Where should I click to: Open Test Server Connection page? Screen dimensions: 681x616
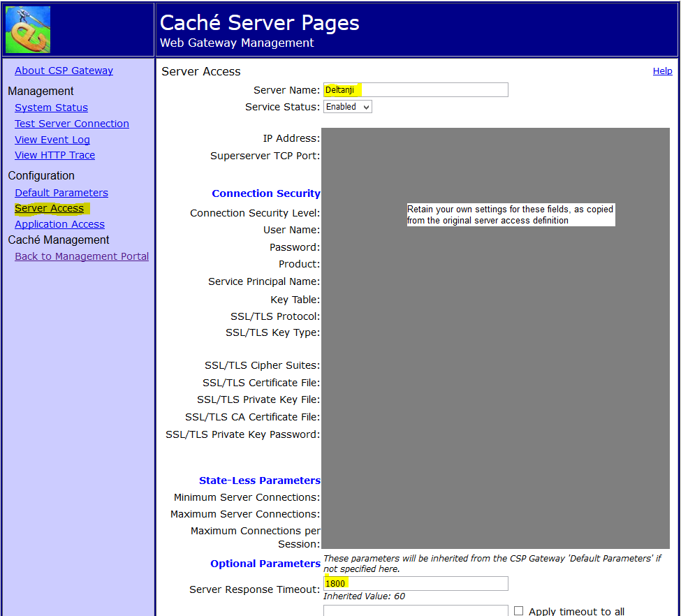click(x=72, y=124)
